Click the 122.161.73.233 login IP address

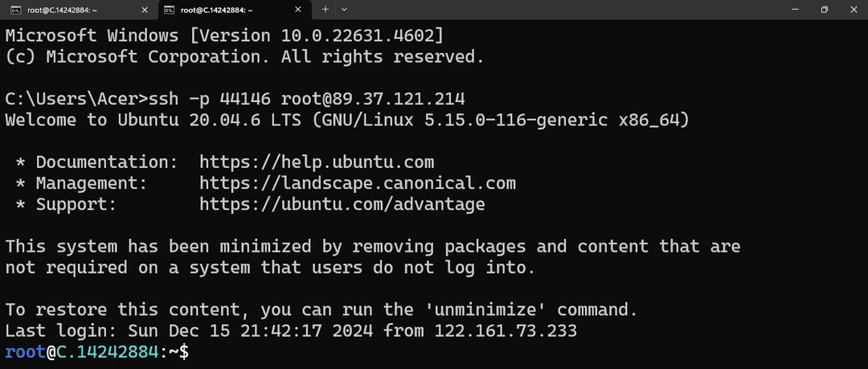point(506,330)
